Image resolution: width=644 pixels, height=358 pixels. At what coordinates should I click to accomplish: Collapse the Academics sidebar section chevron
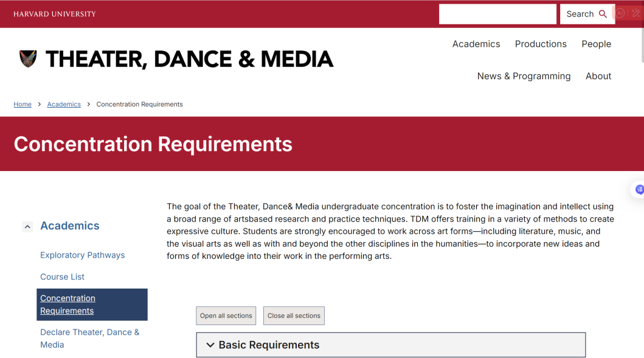pyautogui.click(x=27, y=226)
